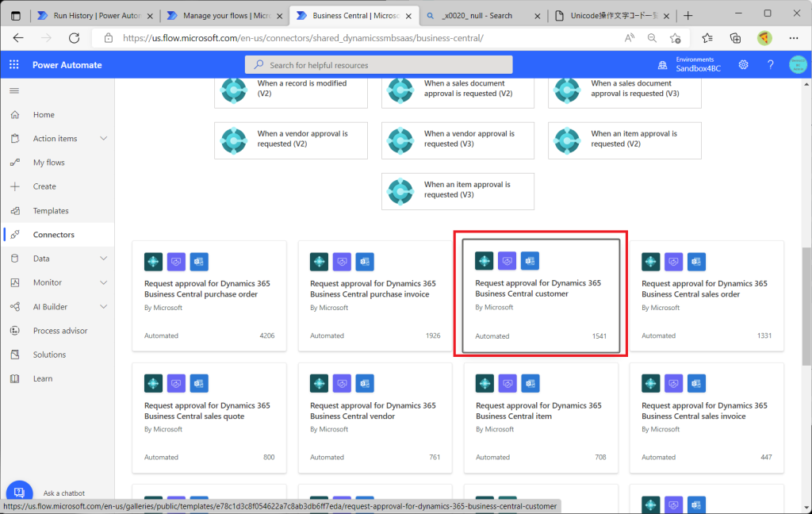The width and height of the screenshot is (812, 514).
Task: Click the Connectors plug icon in sidebar
Action: coord(15,234)
